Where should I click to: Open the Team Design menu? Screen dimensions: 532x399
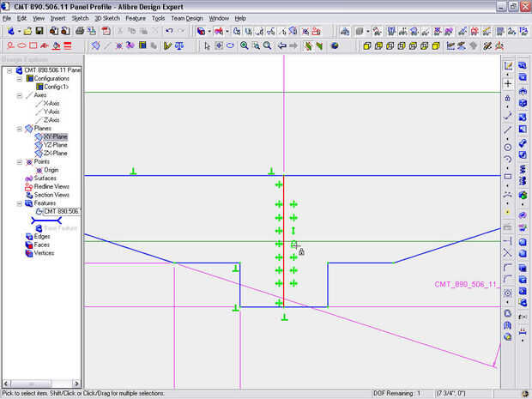(x=186, y=17)
